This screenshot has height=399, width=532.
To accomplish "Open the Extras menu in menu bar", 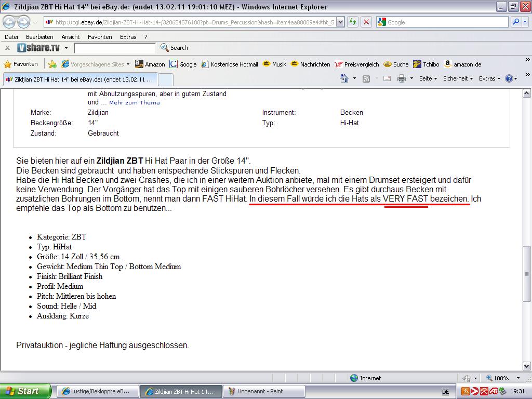I will [128, 37].
